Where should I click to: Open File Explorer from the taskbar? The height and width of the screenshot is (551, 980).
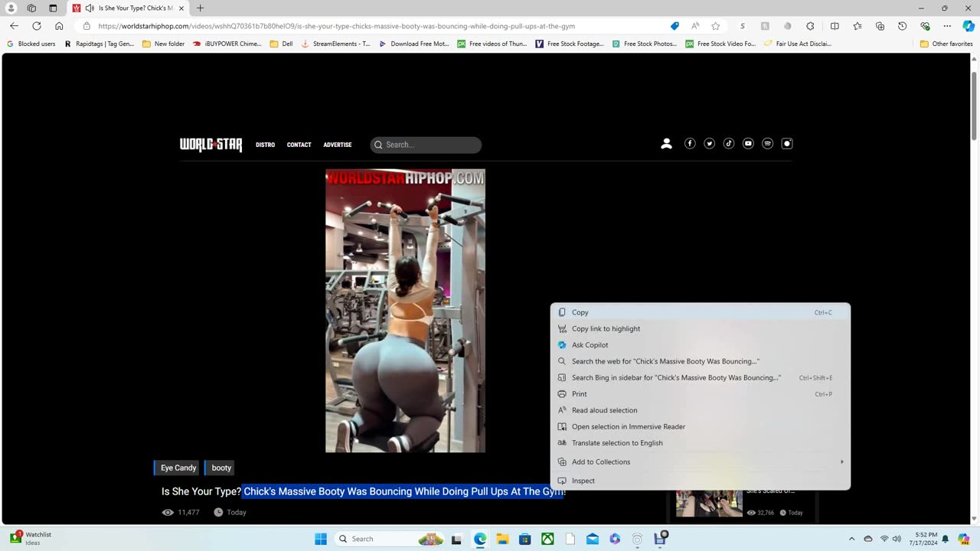[502, 539]
